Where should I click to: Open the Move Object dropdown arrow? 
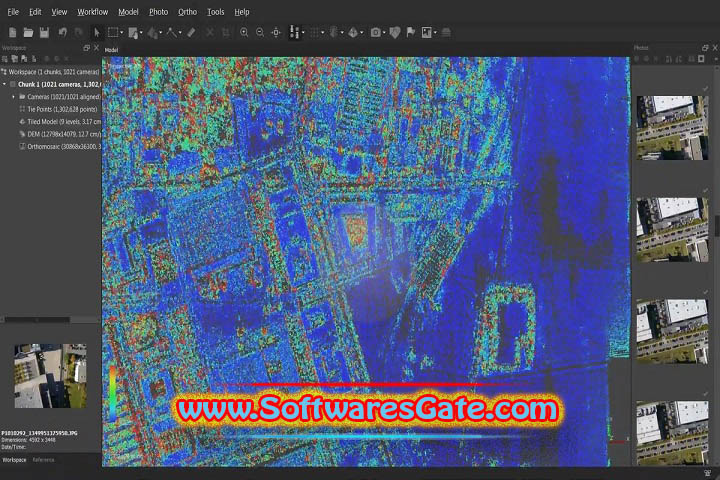(161, 33)
